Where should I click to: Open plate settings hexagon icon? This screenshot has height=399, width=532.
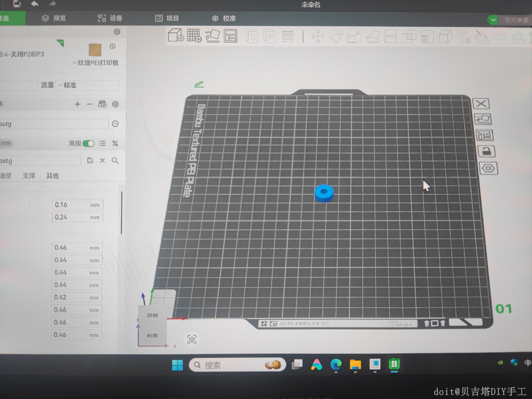pos(488,168)
